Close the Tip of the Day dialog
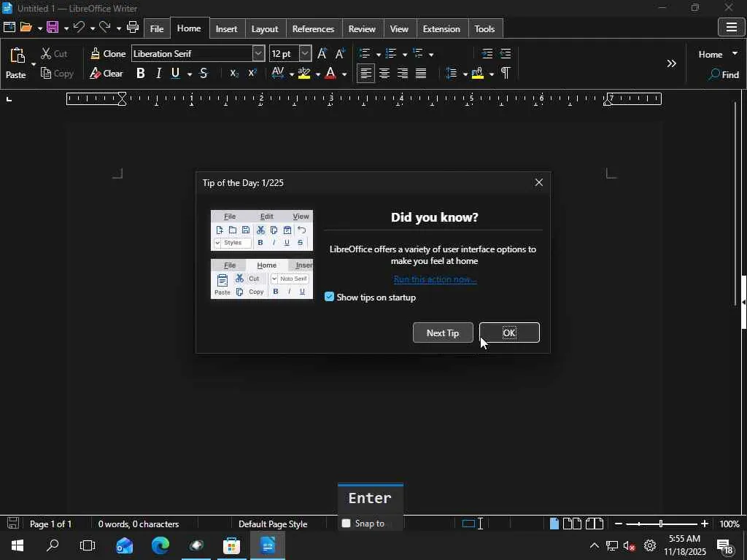747x560 pixels. point(539,182)
